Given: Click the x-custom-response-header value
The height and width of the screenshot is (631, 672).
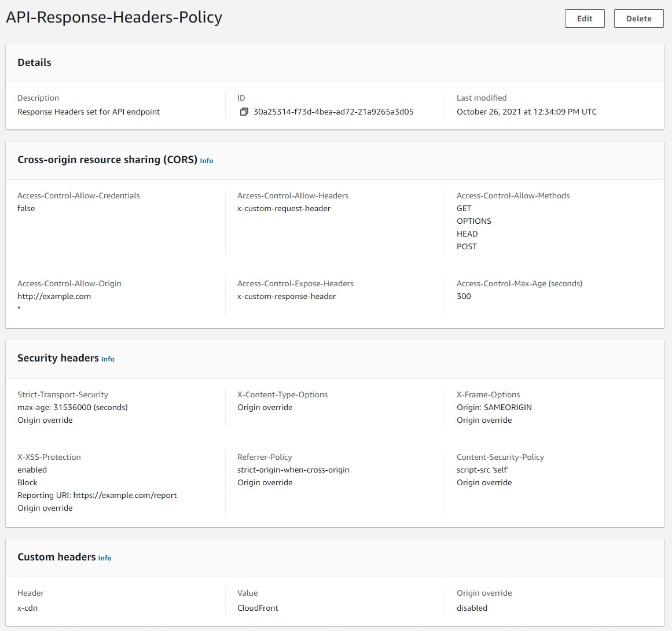Looking at the screenshot, I should (x=287, y=297).
